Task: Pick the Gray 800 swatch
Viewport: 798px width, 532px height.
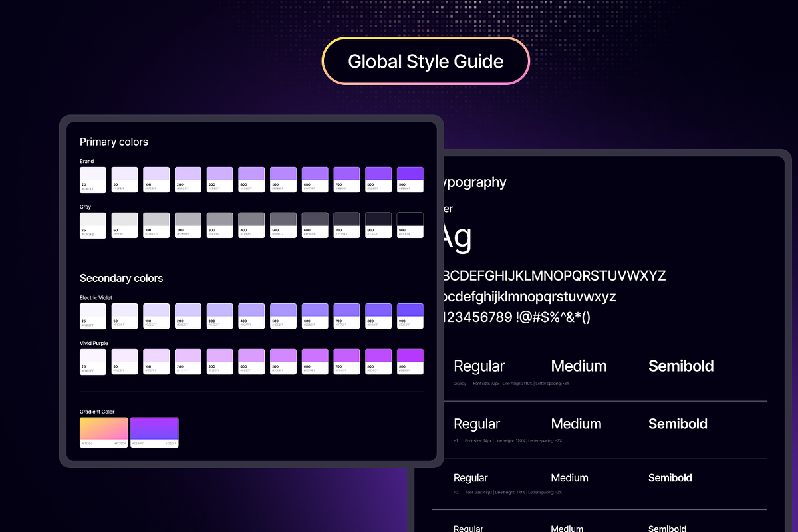Action: click(x=379, y=225)
